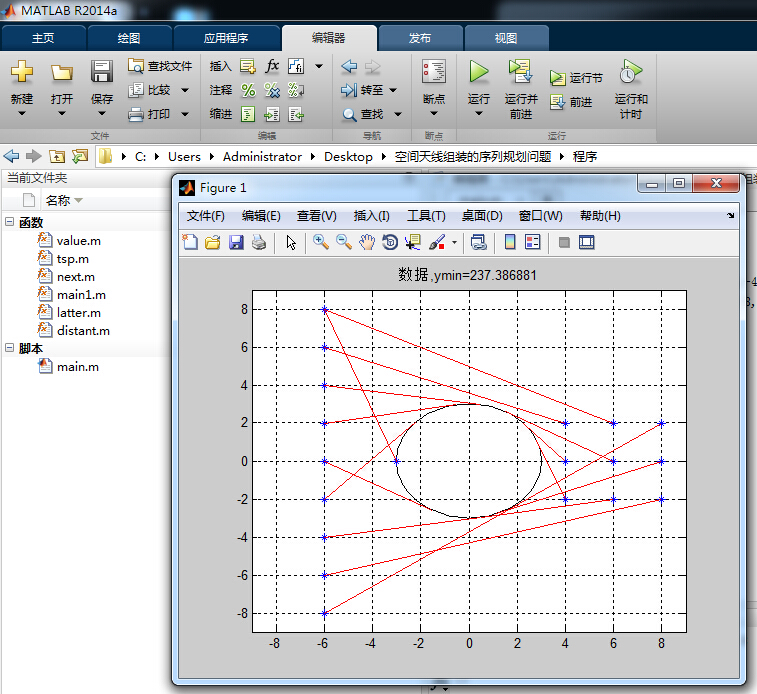
Task: Open the 插入(I) menu in Figure 1
Action: click(371, 216)
